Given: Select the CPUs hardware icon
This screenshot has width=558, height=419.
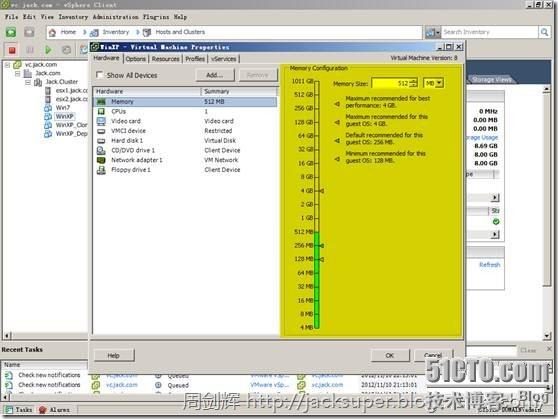Looking at the screenshot, I should point(101,111).
